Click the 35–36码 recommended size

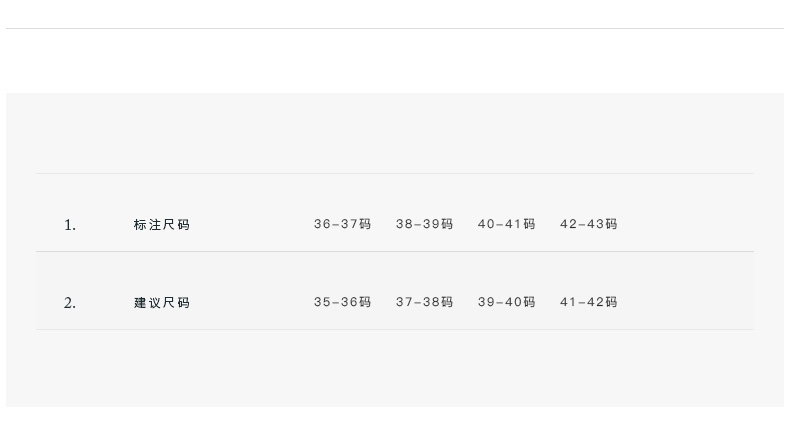pyautogui.click(x=342, y=302)
